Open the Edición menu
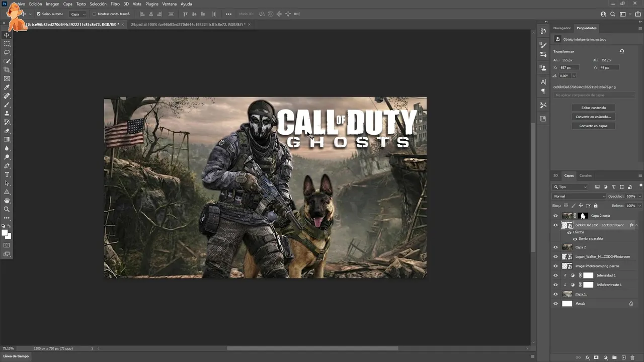 (x=35, y=4)
